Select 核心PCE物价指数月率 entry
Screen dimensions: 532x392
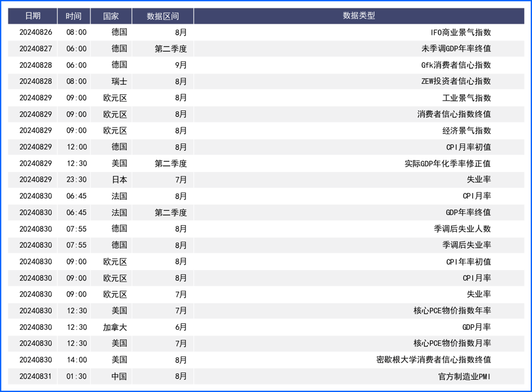click(452, 343)
